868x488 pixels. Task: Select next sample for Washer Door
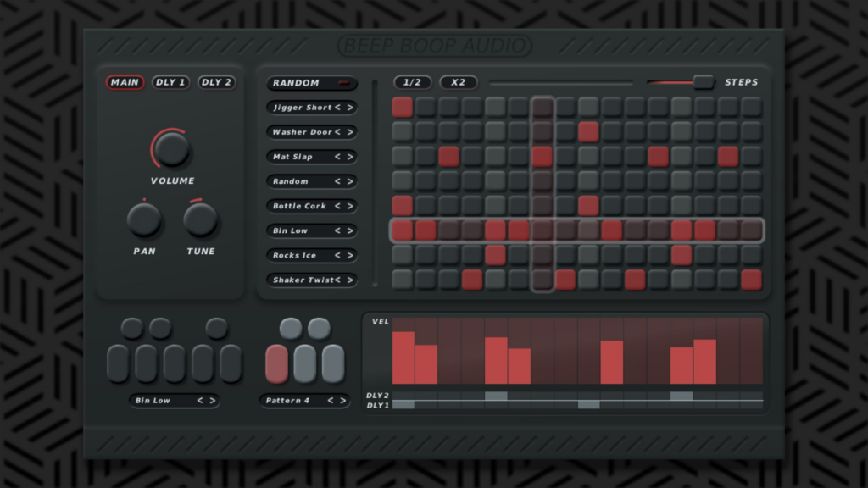(x=350, y=132)
